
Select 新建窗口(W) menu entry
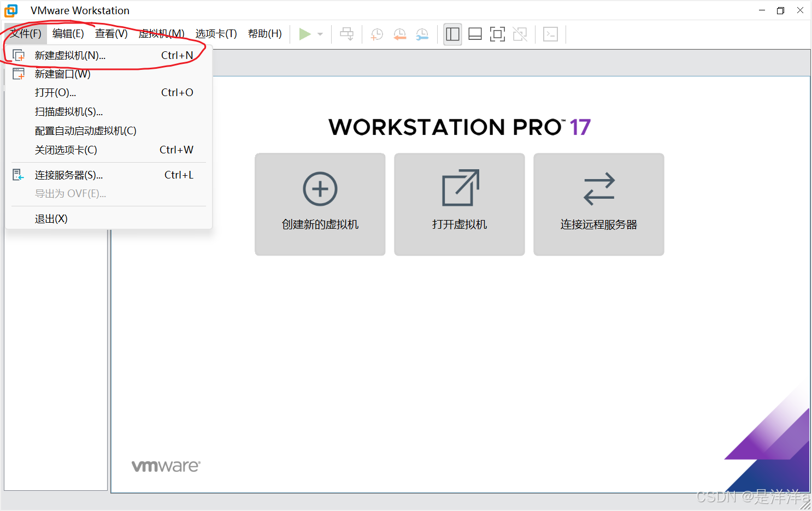(108, 74)
